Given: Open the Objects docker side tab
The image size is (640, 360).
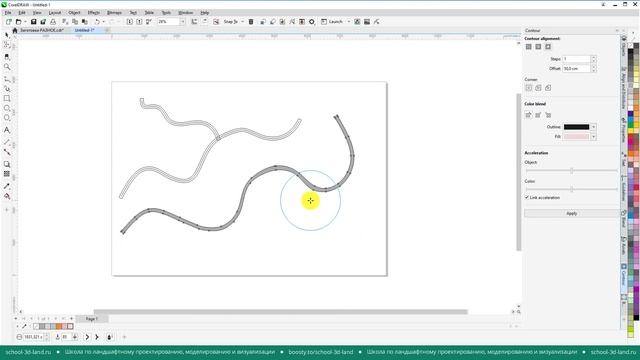Looking at the screenshot, I should (624, 46).
